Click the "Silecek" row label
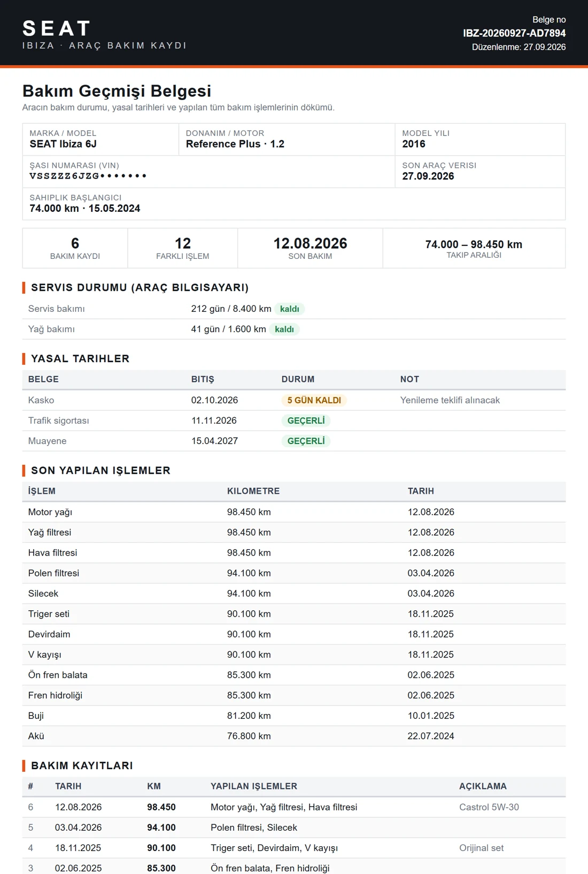 [x=43, y=593]
